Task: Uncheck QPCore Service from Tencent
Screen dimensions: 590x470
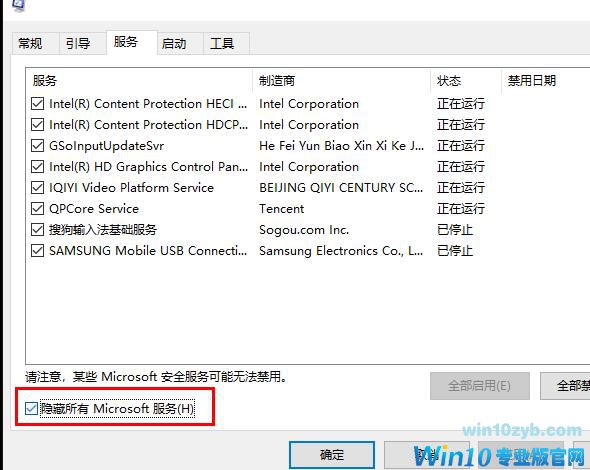Action: [37, 208]
